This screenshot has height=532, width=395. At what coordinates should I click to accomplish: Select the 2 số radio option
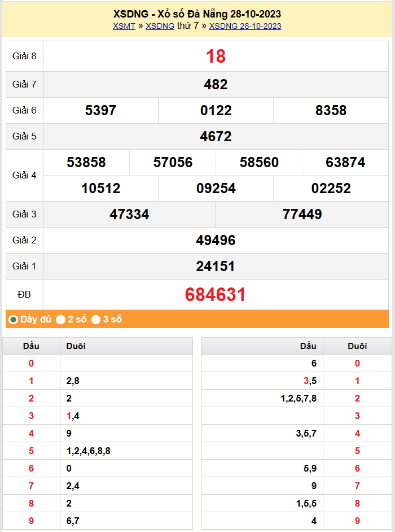60,320
